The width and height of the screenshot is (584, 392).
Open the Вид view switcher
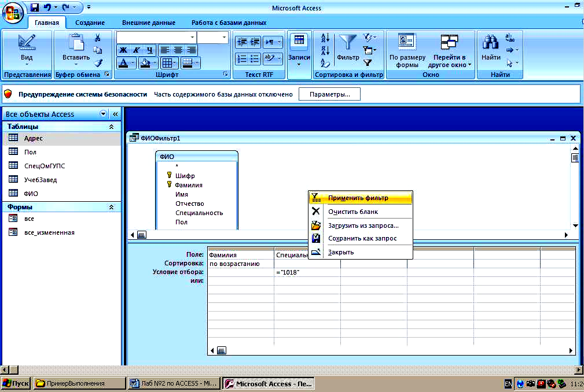pyautogui.click(x=27, y=51)
